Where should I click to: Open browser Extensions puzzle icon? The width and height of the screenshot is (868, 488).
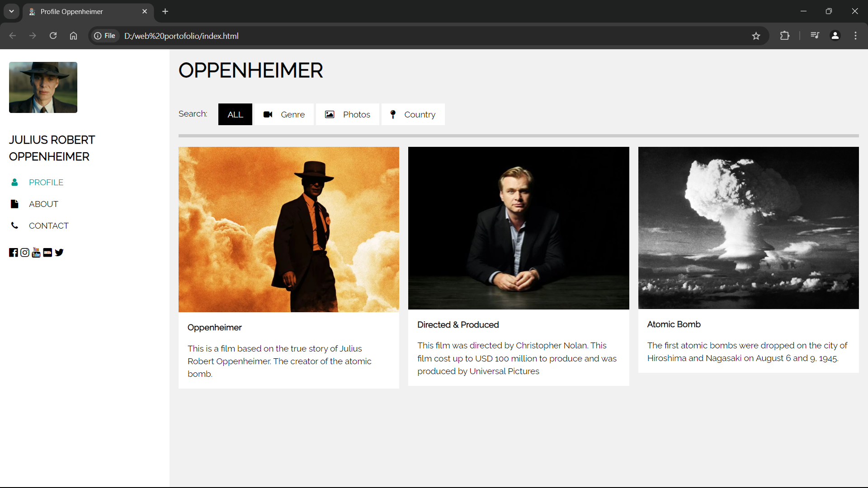click(x=785, y=36)
